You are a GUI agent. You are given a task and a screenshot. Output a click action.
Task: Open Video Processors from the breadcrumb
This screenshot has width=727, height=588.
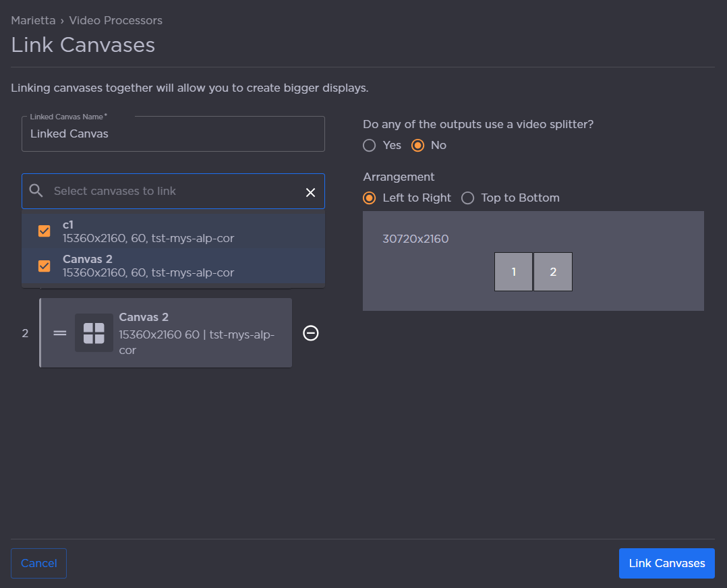115,20
